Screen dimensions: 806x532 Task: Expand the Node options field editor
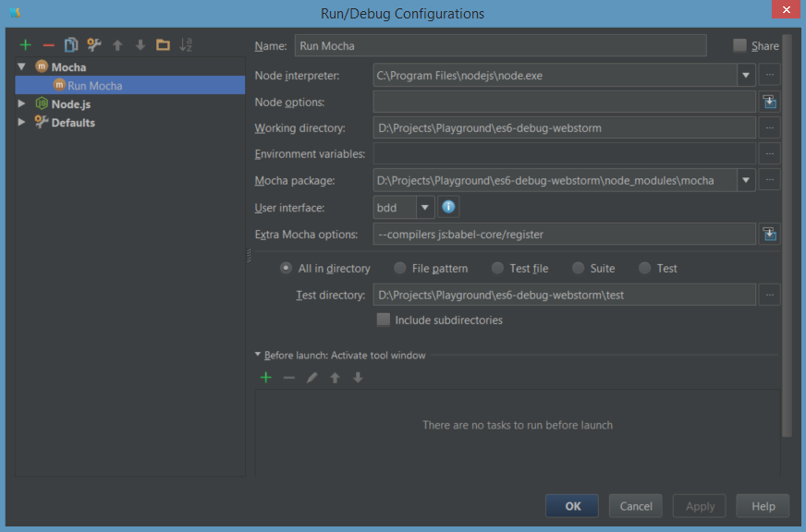point(770,102)
